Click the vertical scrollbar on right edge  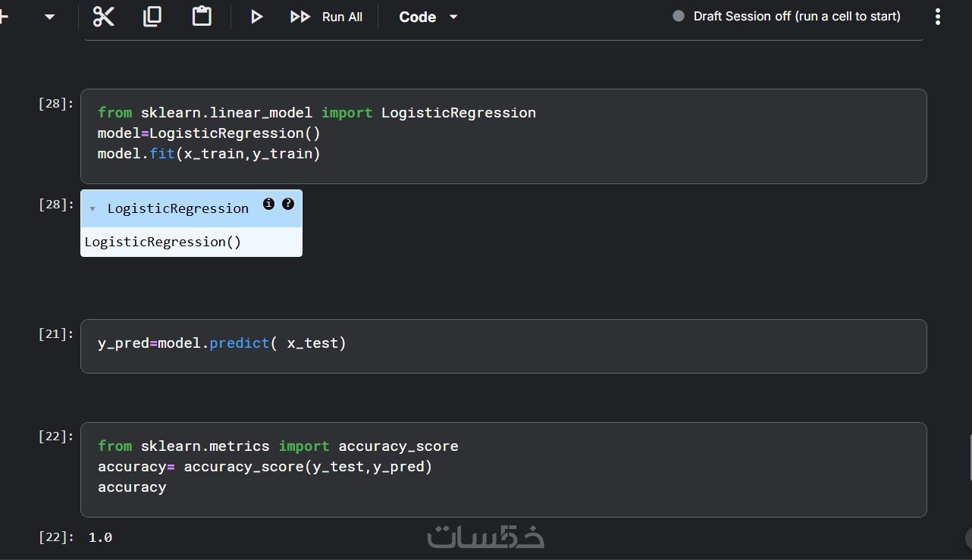(x=969, y=458)
